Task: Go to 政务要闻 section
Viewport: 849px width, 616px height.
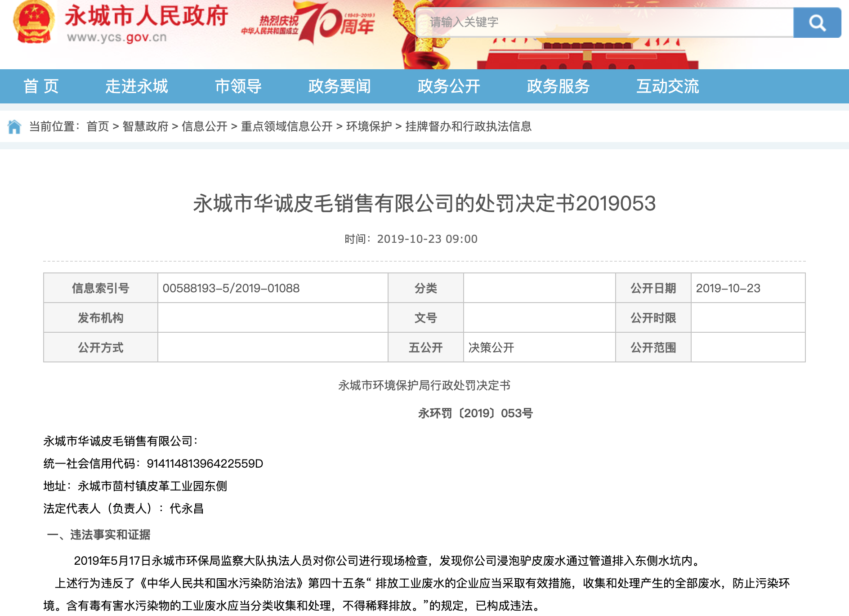Action: [340, 86]
